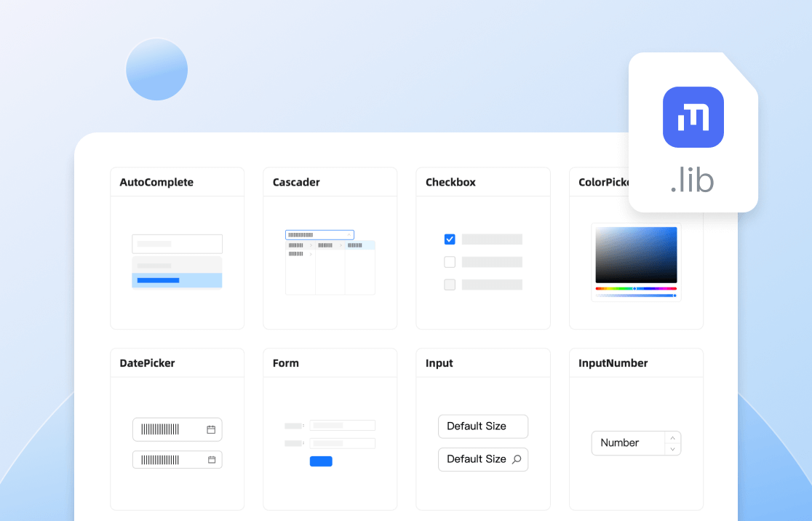Select highlighted blue AutoComplete suggestion
Viewport: 812px width, 521px height.
pos(177,280)
